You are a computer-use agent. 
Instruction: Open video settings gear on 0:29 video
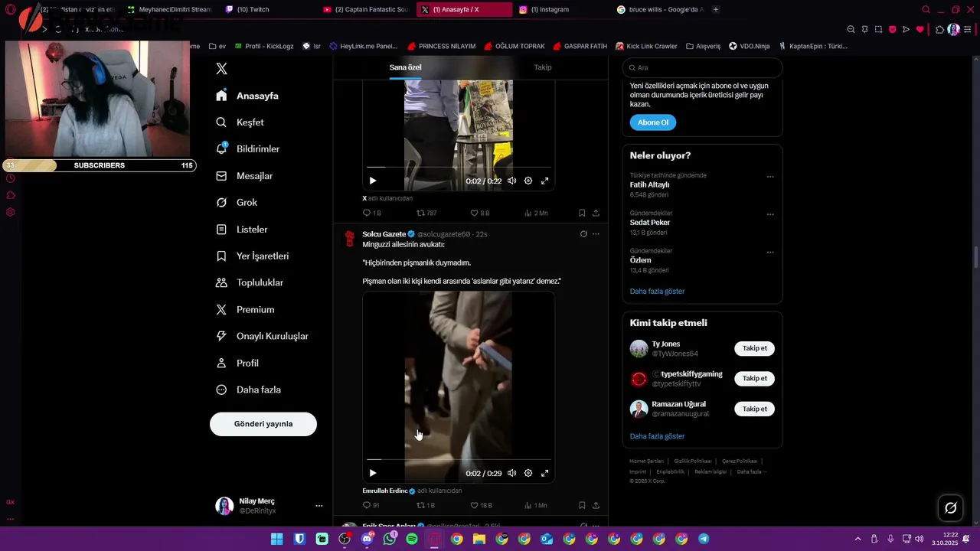click(x=528, y=473)
